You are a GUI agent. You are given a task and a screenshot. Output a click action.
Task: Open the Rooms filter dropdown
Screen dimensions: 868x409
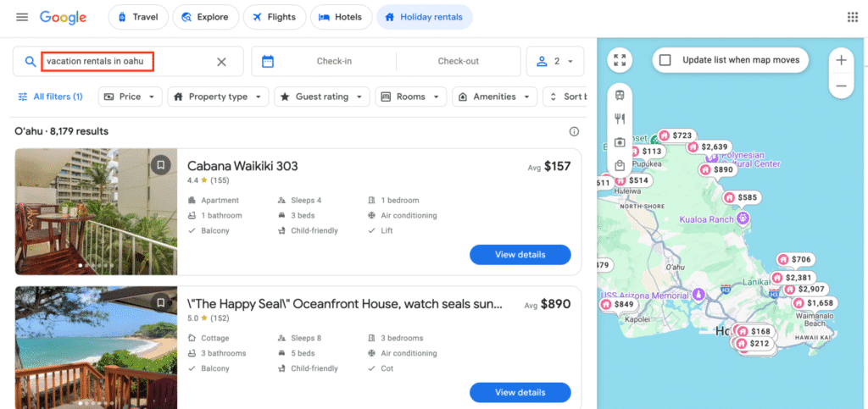[411, 97]
